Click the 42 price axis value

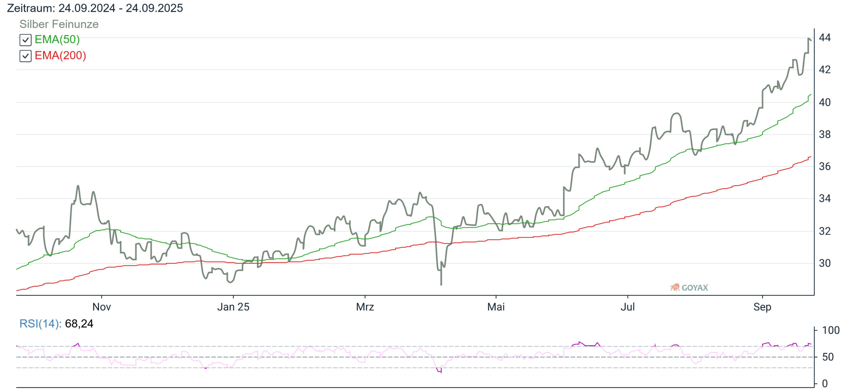(x=825, y=70)
